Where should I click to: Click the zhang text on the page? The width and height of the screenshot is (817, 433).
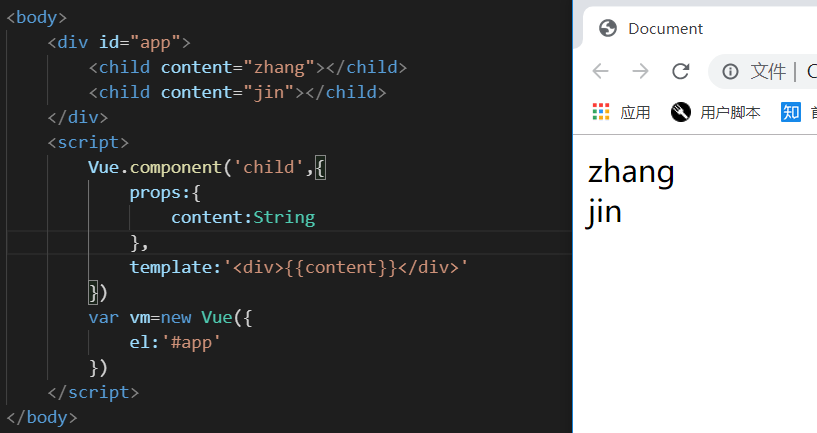point(631,172)
